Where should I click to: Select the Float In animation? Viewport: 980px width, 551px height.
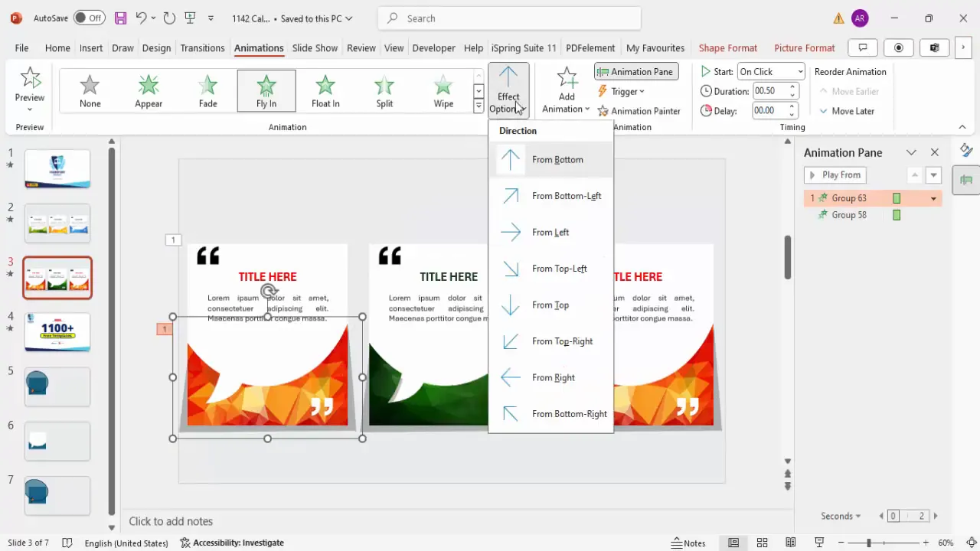[325, 90]
